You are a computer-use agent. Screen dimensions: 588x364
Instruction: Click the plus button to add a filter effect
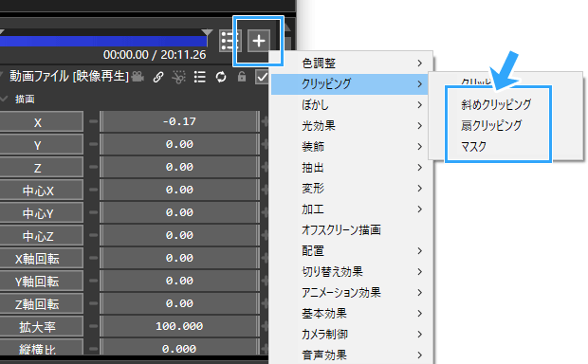point(259,41)
